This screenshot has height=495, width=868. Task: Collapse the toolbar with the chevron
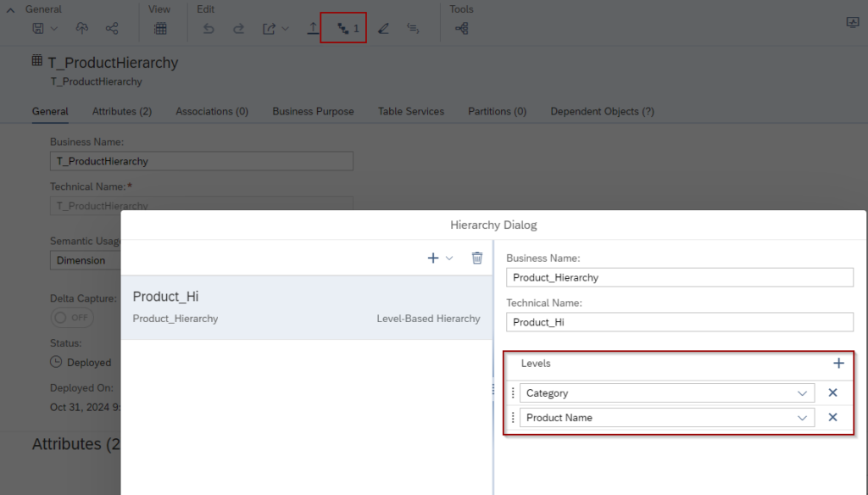[x=10, y=10]
